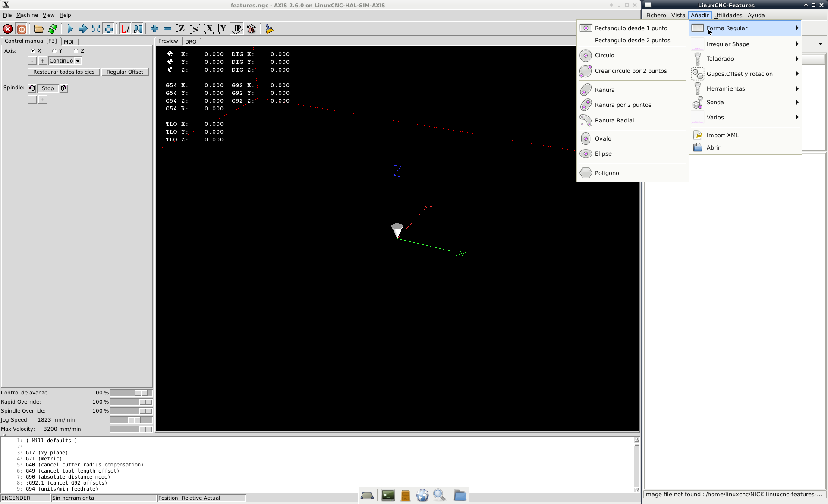Select the Z axis radio button
This screenshot has width=828, height=504.
[76, 51]
